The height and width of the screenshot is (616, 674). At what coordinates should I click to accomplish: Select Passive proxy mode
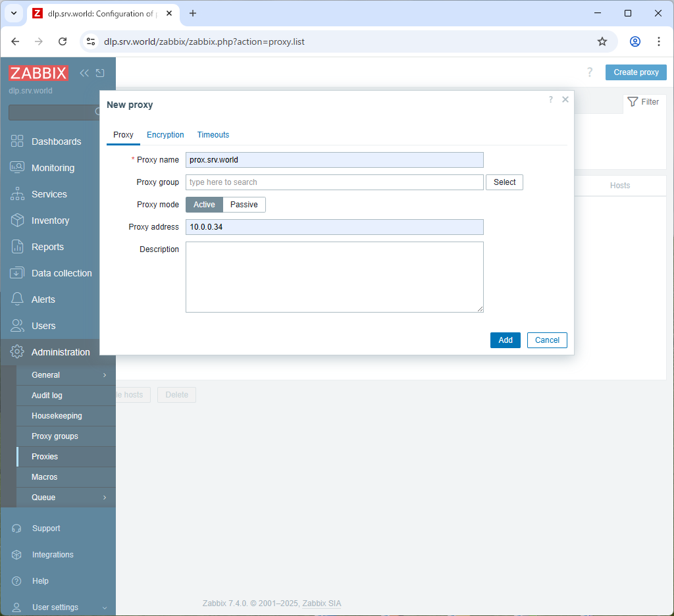(244, 205)
